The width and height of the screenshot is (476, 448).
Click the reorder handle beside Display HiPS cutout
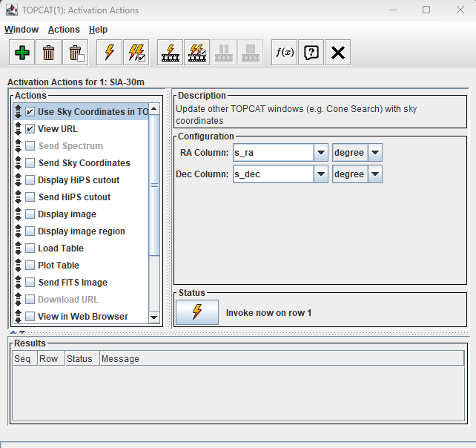19,179
